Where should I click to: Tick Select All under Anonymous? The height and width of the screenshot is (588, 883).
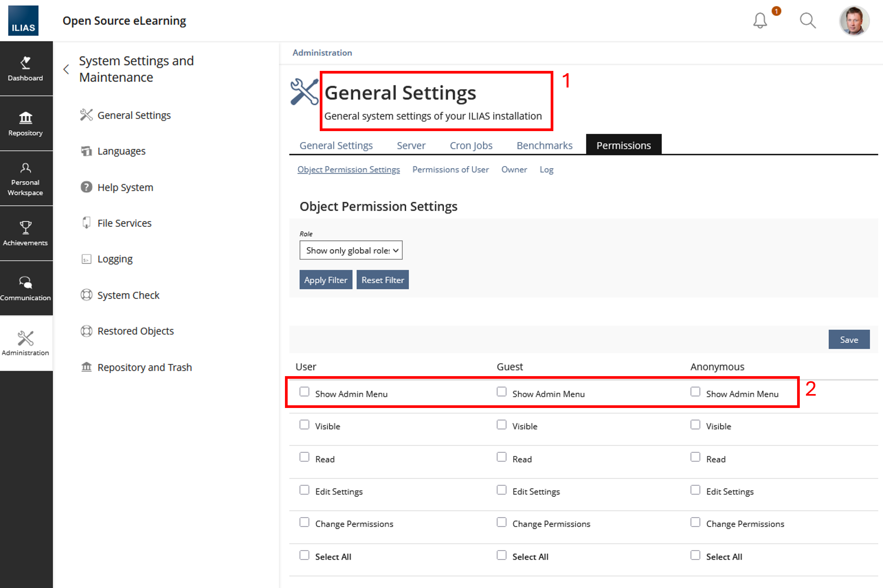(x=695, y=555)
